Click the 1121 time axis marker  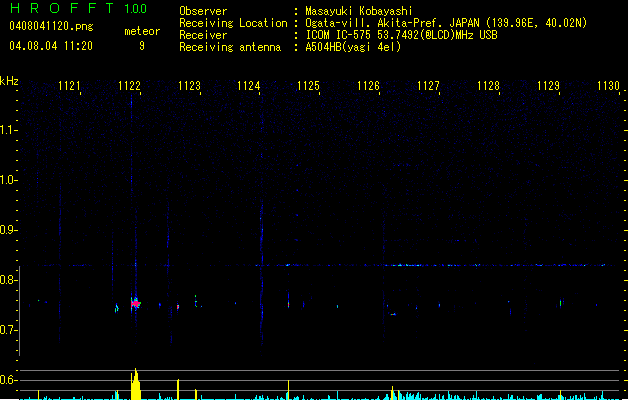coord(69,85)
